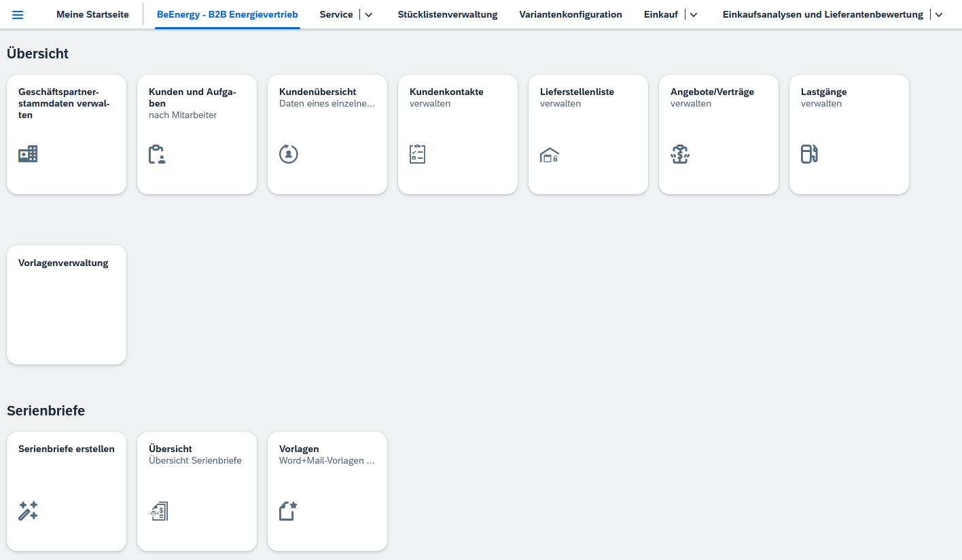Click the Kunden und Aufgaben clipboard icon
Image resolution: width=962 pixels, height=560 pixels.
pyautogui.click(x=157, y=154)
